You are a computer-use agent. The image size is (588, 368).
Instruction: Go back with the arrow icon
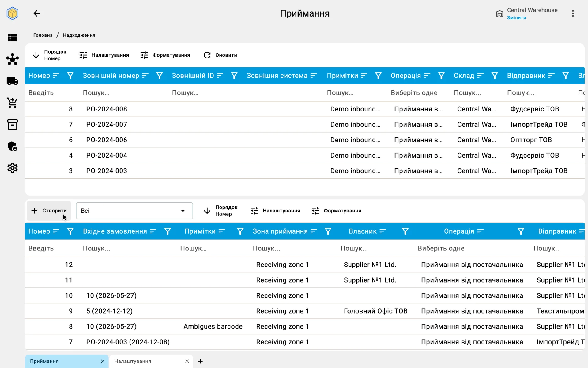(x=37, y=13)
